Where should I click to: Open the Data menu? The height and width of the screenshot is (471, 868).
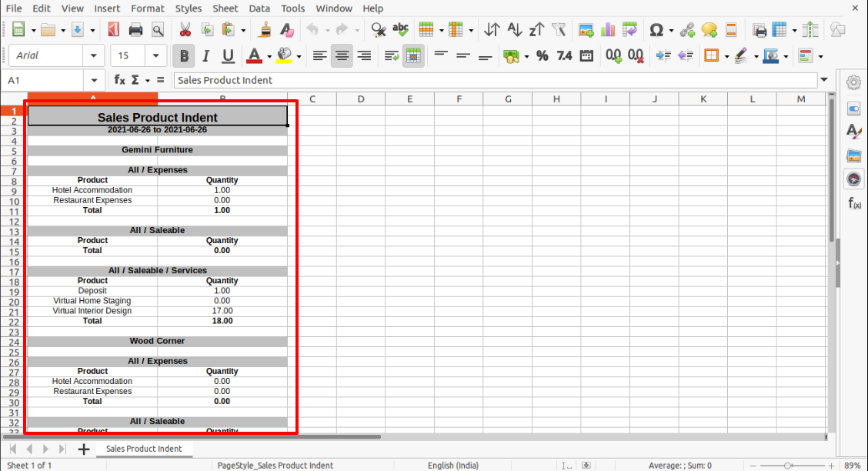click(259, 8)
